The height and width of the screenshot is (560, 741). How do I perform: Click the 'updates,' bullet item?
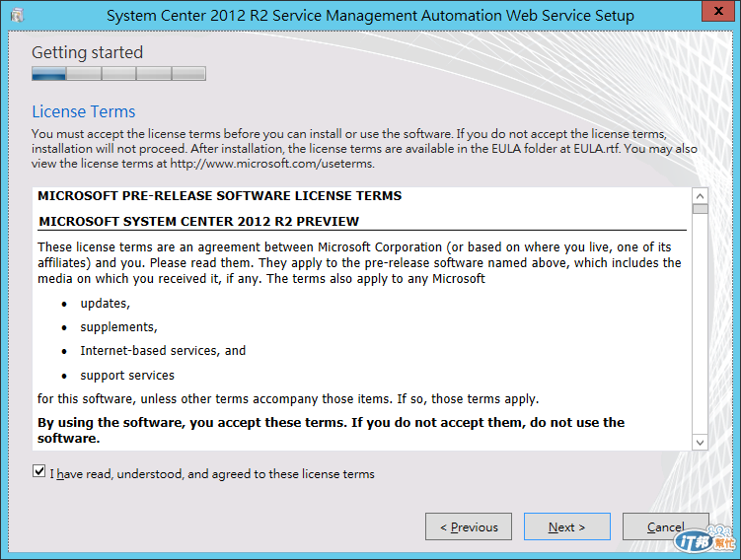coord(105,304)
